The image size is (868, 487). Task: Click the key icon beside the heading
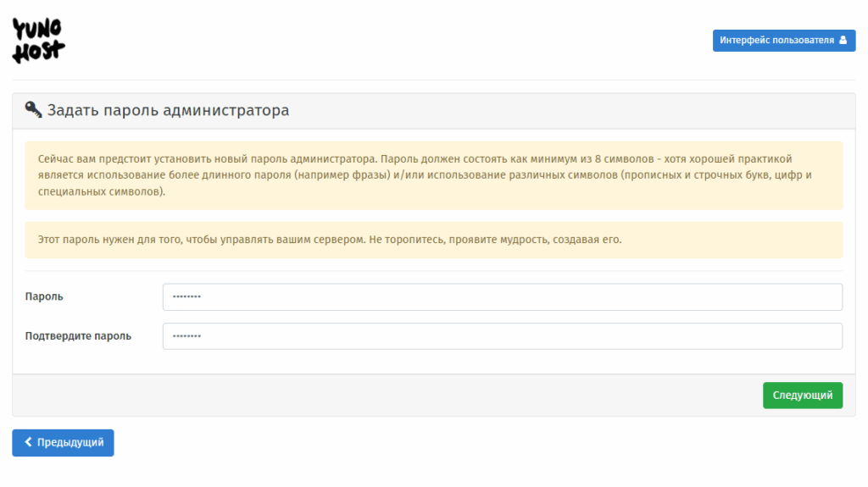pos(33,109)
